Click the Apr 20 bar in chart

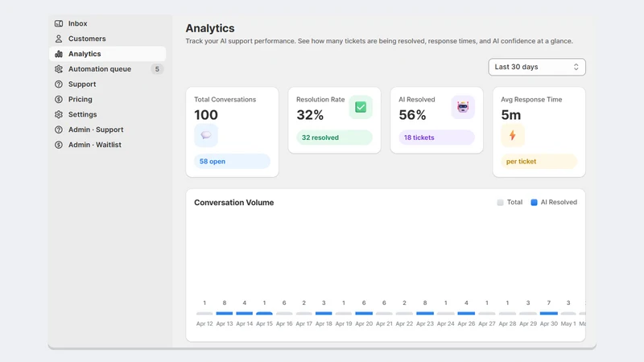364,313
